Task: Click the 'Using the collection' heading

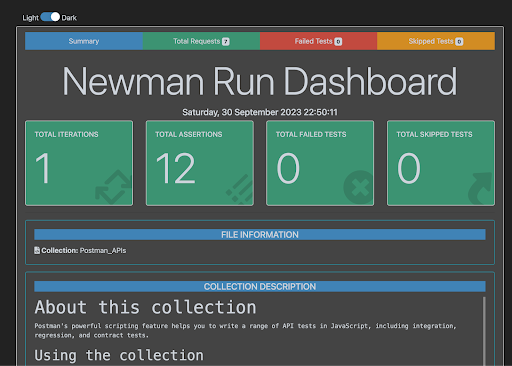Action: point(119,355)
